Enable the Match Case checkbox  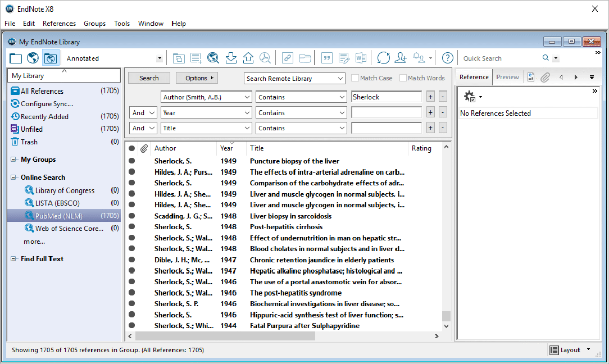pos(356,78)
